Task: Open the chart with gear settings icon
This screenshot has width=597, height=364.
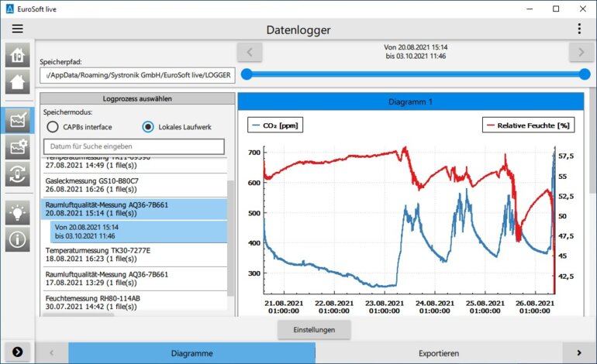Action: pyautogui.click(x=17, y=146)
